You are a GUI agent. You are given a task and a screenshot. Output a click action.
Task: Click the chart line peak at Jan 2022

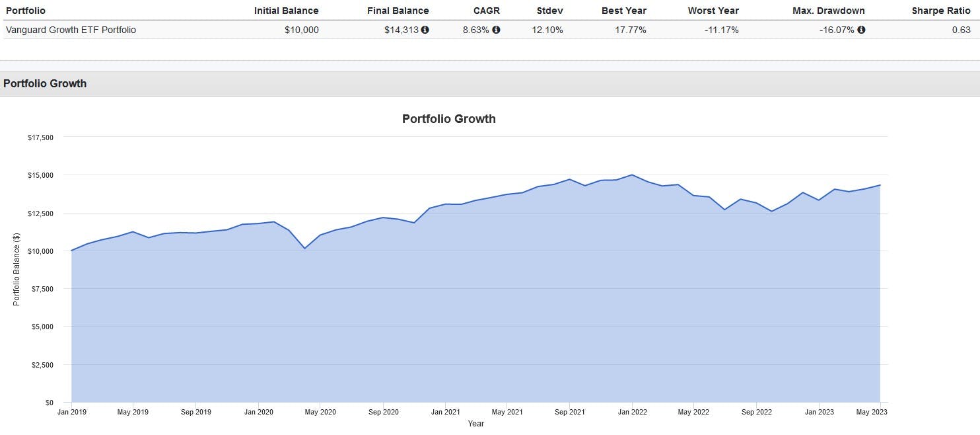coord(632,175)
